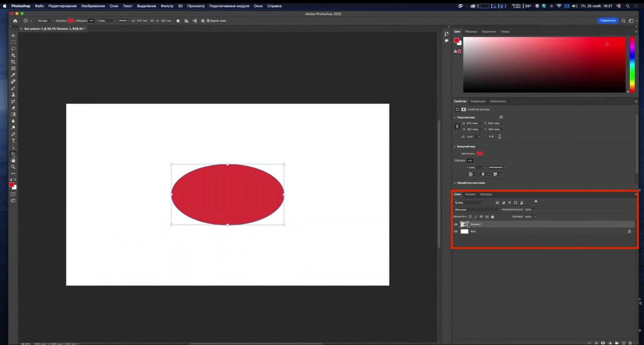Expand the Обработка контуров section
Screen dimensions: 644x345
tap(455, 183)
